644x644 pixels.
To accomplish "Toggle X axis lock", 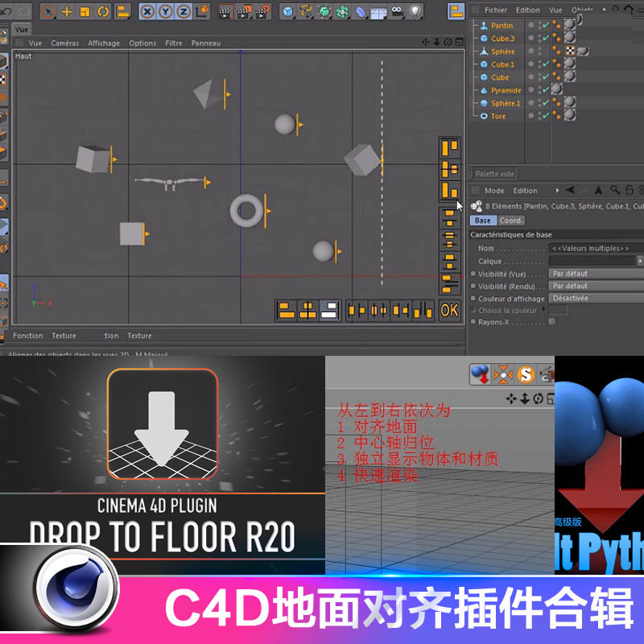I will pyautogui.click(x=147, y=11).
